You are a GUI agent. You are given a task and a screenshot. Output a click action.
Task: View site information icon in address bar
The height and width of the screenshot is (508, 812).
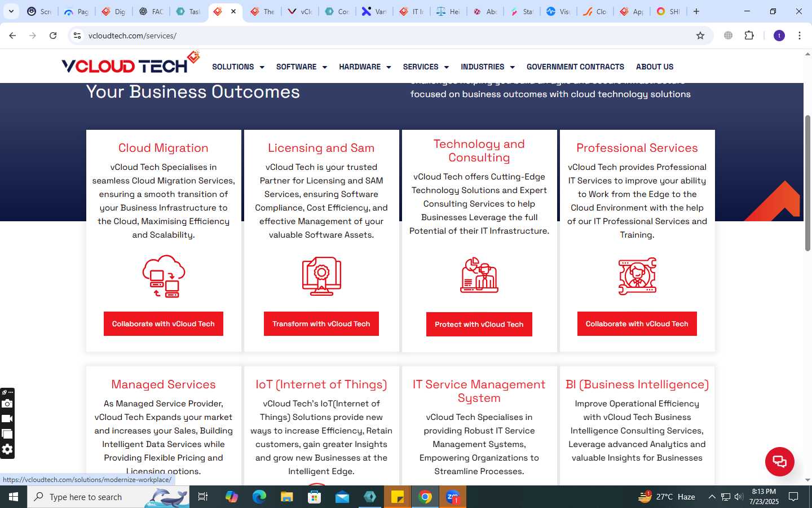pyautogui.click(x=77, y=36)
